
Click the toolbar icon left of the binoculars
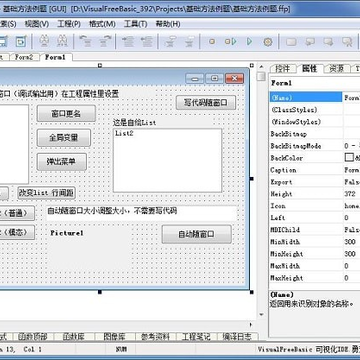tap(21, 42)
